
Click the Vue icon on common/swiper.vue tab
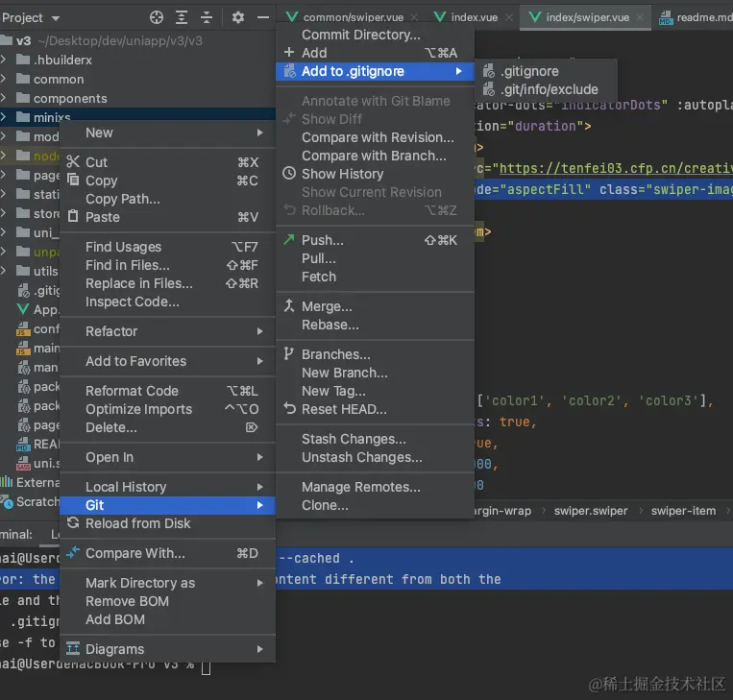click(292, 17)
